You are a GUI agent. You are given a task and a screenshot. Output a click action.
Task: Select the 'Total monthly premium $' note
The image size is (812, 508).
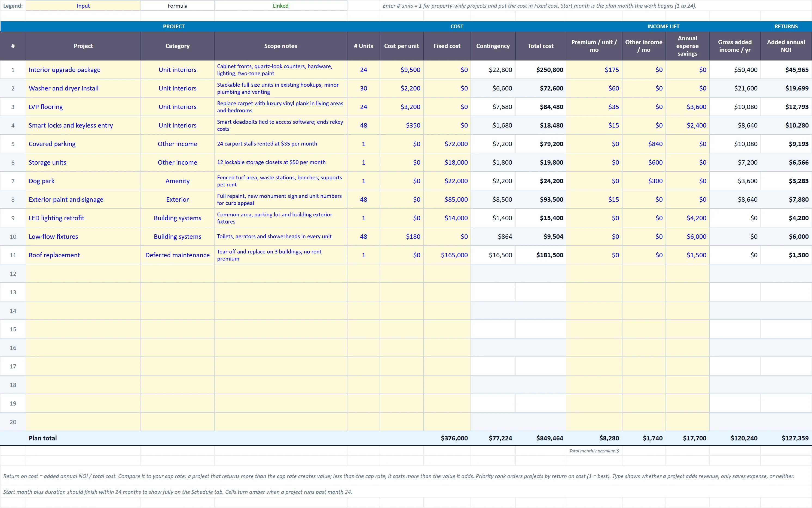coord(594,451)
